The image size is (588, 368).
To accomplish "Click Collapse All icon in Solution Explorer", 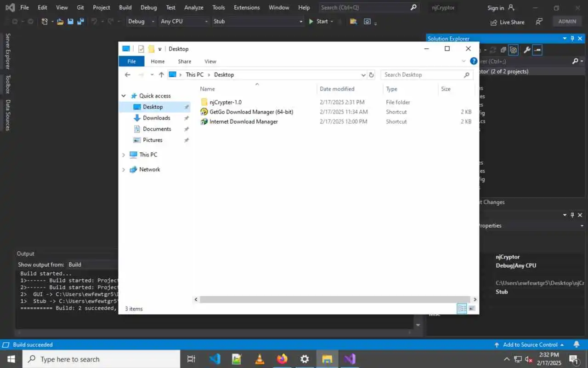I will click(503, 50).
